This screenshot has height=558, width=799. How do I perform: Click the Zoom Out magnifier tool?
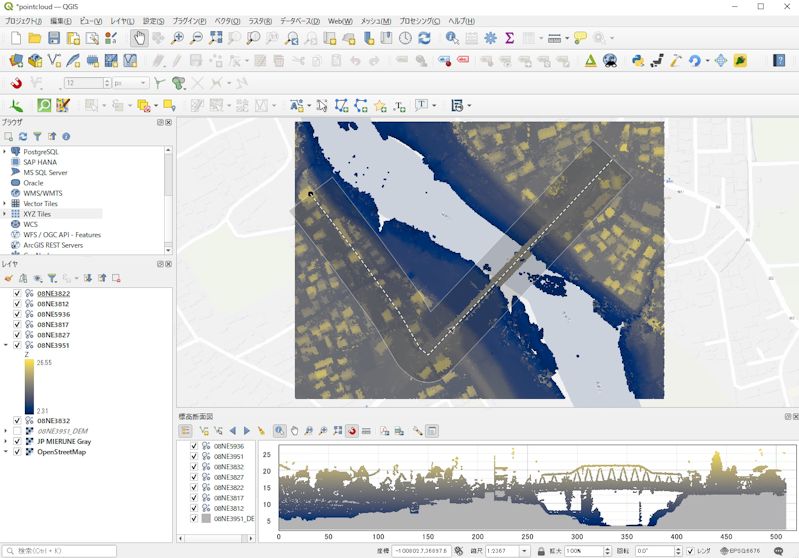click(x=196, y=38)
